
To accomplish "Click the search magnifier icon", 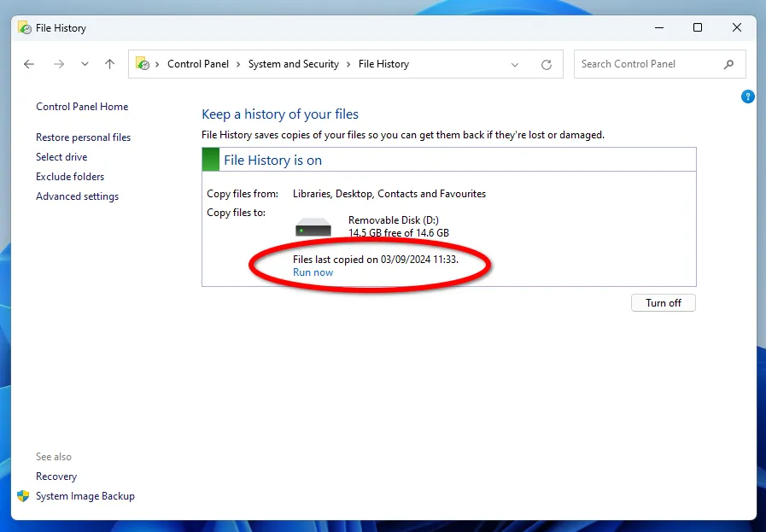I will (x=728, y=64).
